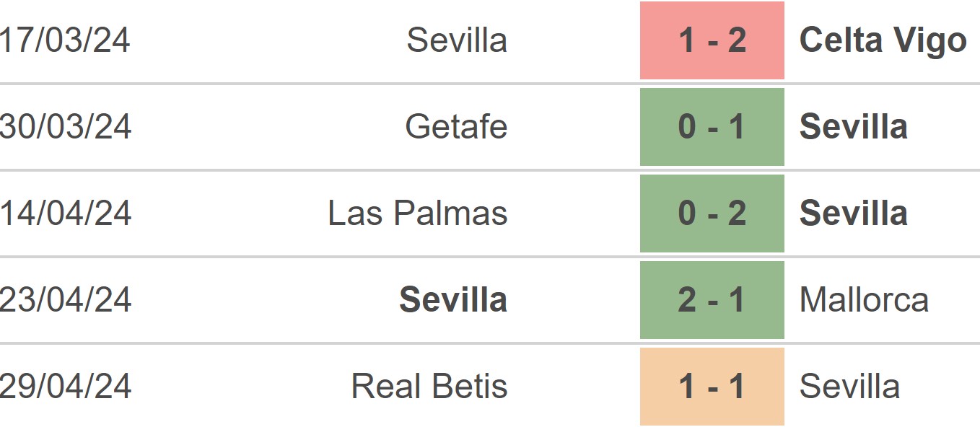Click the 29/04/24 match date

click(65, 387)
